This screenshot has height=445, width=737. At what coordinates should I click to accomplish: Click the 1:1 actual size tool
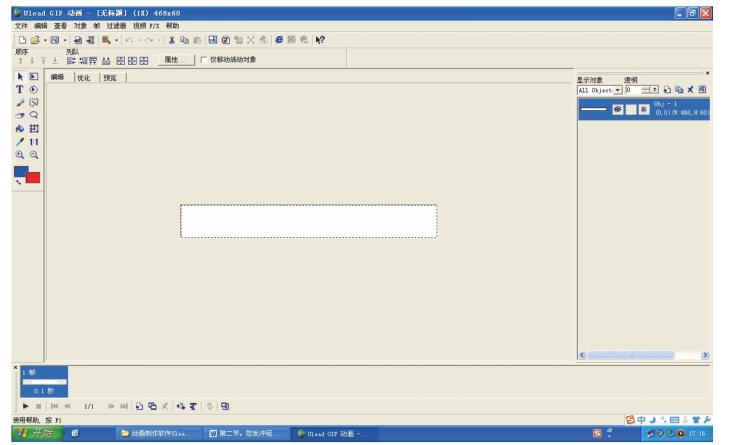pos(34,141)
